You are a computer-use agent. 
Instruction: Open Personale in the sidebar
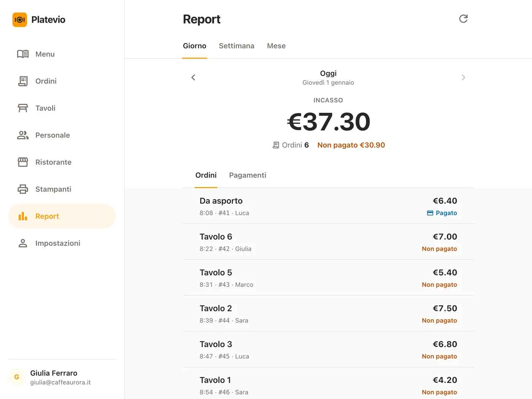[62, 135]
